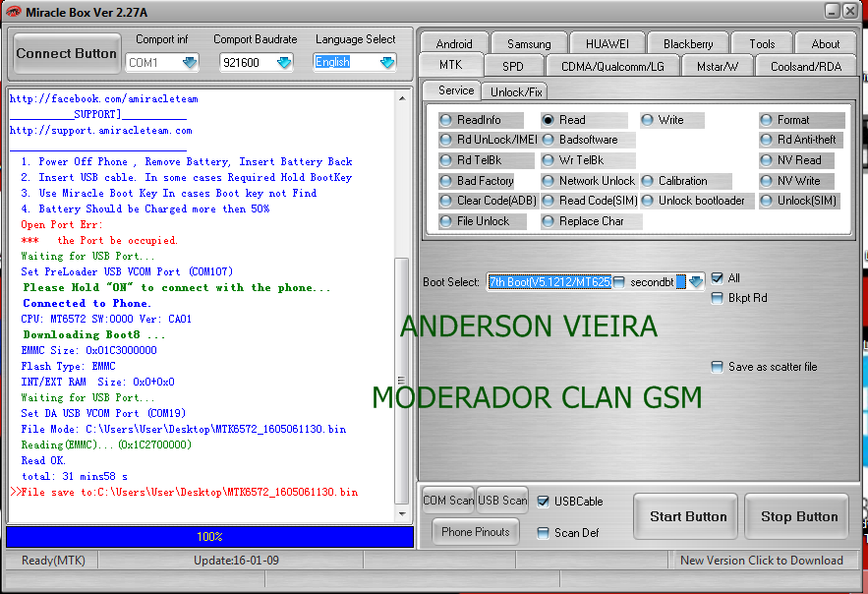
Task: Click the log panel scrollbar thumb
Action: 402,381
